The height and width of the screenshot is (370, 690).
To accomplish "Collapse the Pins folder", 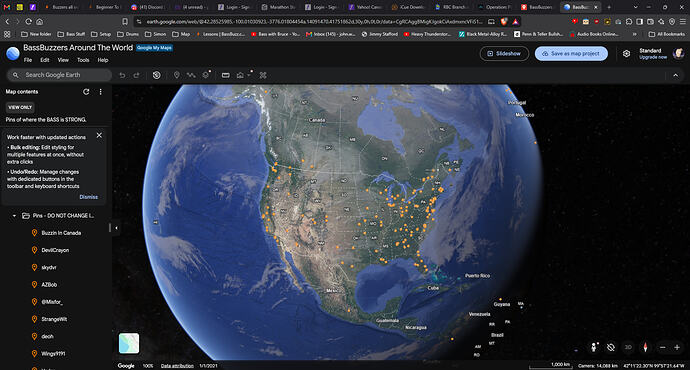I will [14, 216].
